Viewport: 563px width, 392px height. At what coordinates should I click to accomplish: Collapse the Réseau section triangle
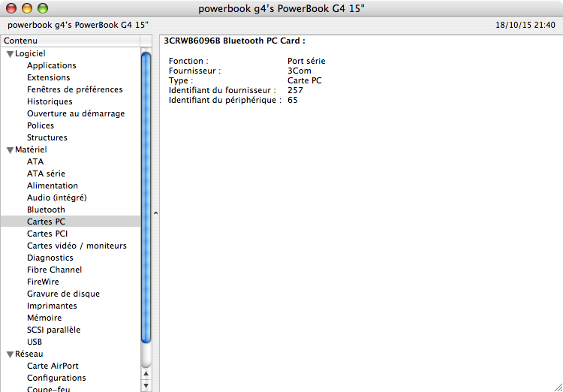tap(10, 354)
